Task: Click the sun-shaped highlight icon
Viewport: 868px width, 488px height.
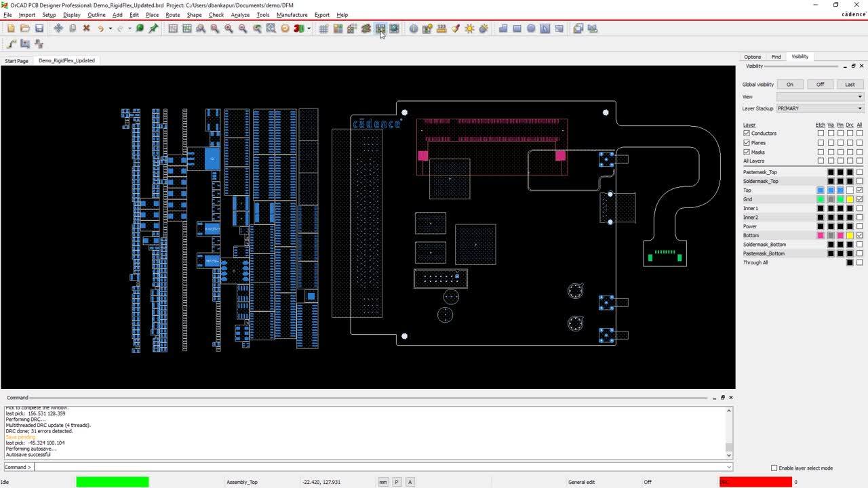Action: [469, 28]
